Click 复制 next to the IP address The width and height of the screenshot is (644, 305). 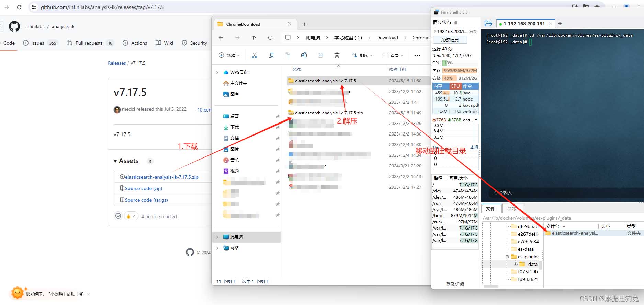[473, 31]
